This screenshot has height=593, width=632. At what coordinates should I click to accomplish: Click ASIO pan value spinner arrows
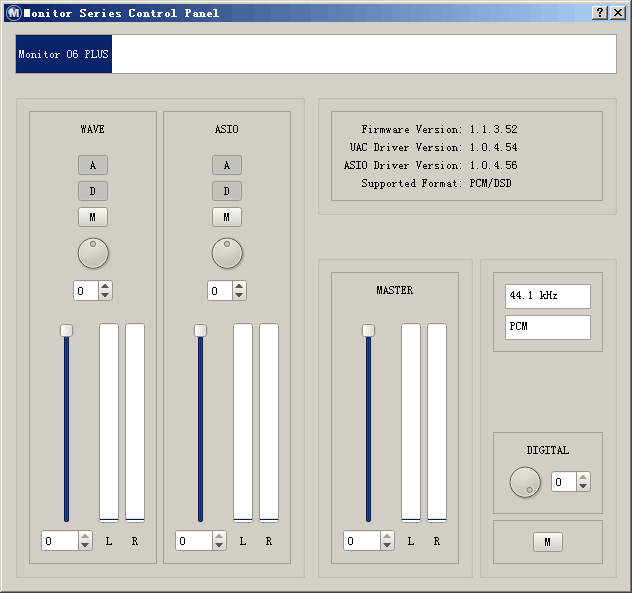click(239, 291)
